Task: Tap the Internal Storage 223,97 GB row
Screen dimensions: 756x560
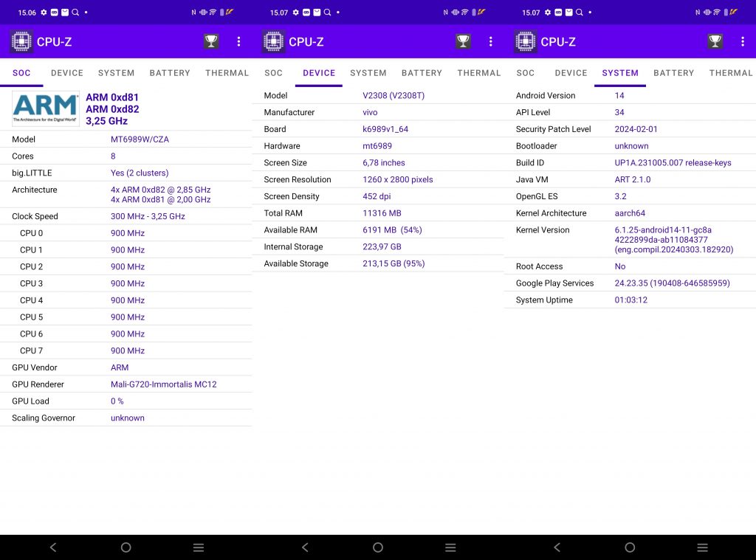Action: tap(378, 246)
